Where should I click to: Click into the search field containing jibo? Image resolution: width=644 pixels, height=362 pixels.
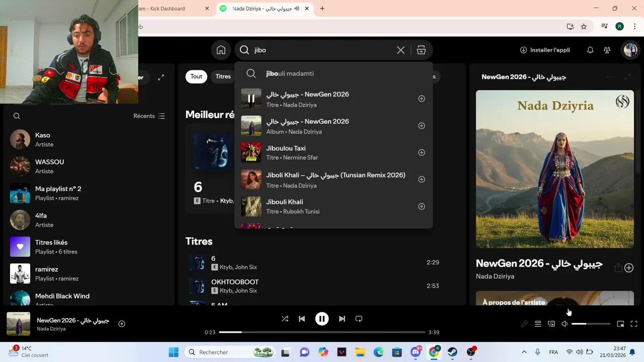tap(322, 50)
